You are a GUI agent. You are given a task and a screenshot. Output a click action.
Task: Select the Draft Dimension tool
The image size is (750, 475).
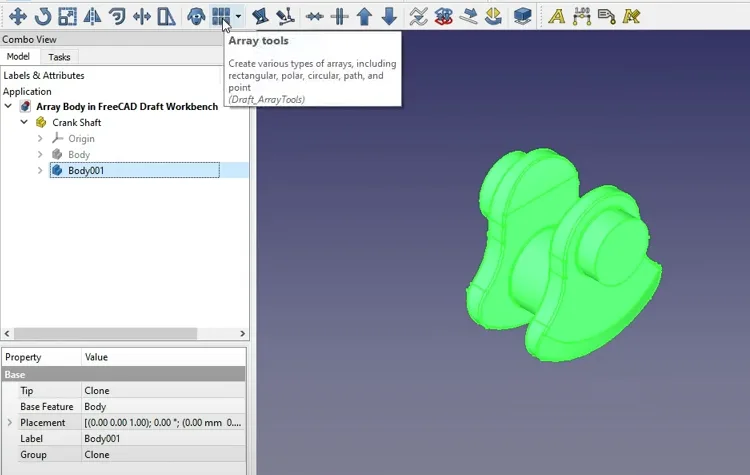click(582, 16)
